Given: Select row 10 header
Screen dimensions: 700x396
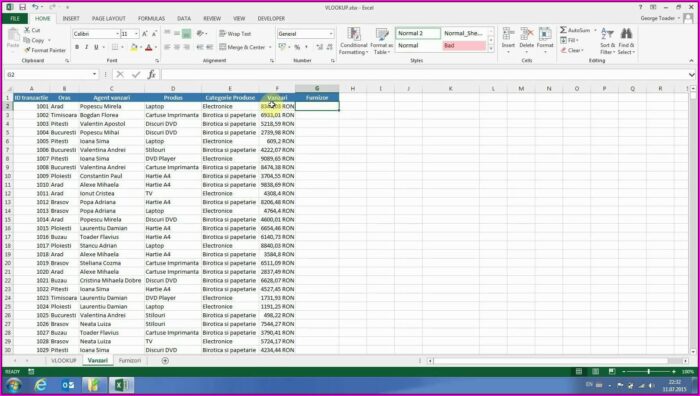Looking at the screenshot, I should (x=8, y=176).
